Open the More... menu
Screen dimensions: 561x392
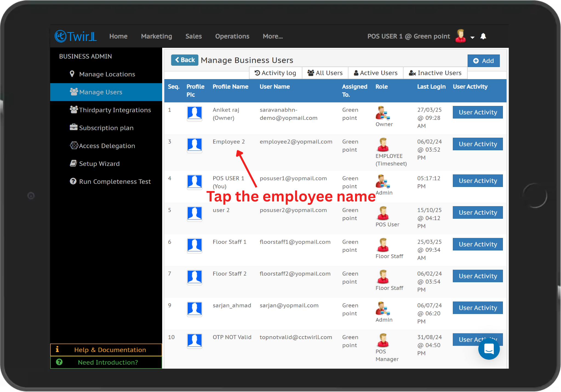pos(273,36)
